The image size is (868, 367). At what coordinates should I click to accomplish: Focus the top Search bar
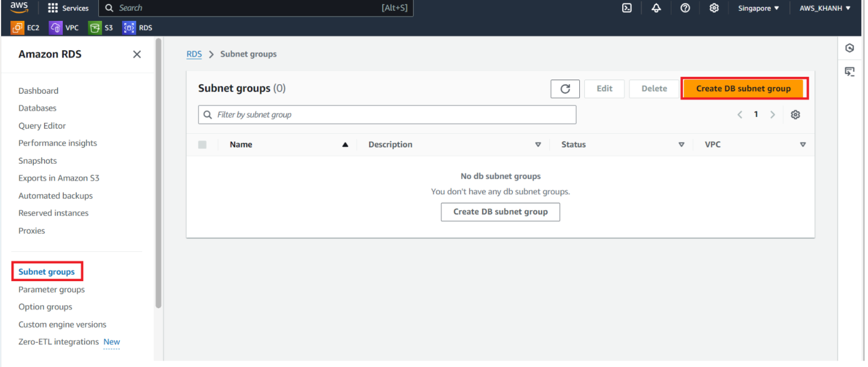pos(256,8)
